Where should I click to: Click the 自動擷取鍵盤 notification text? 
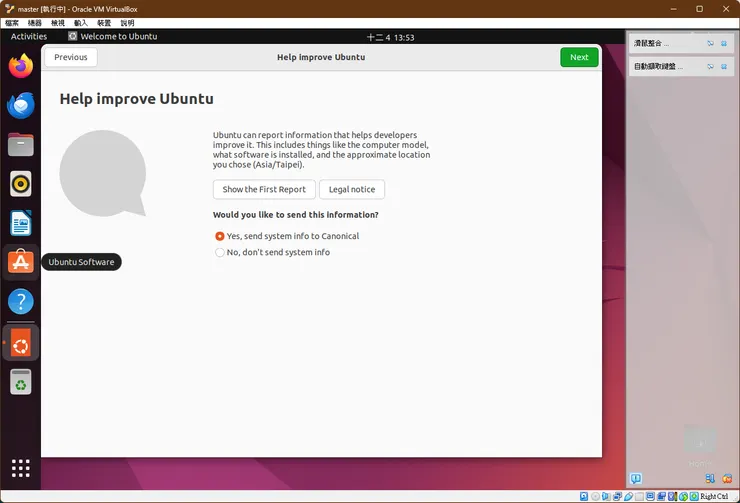658,67
